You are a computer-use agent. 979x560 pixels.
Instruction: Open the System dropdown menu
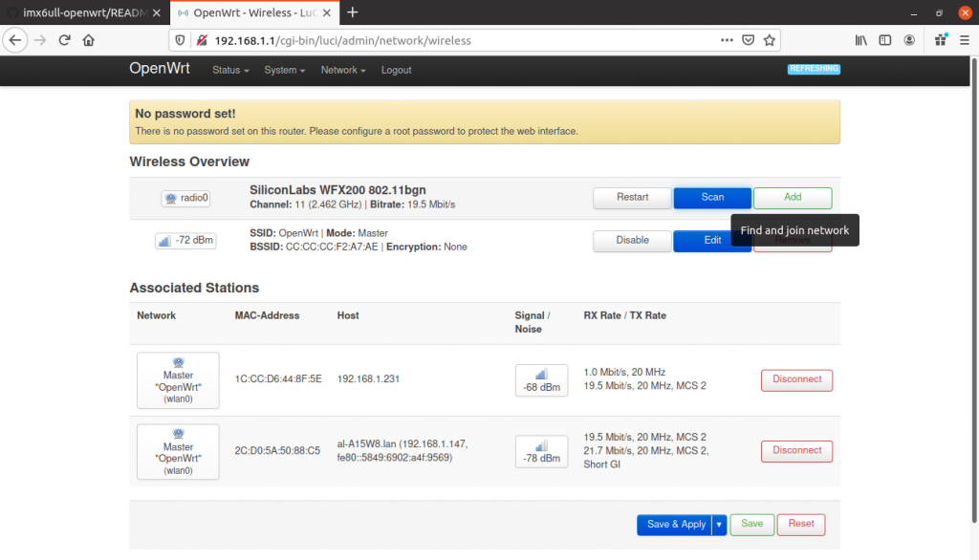point(284,69)
